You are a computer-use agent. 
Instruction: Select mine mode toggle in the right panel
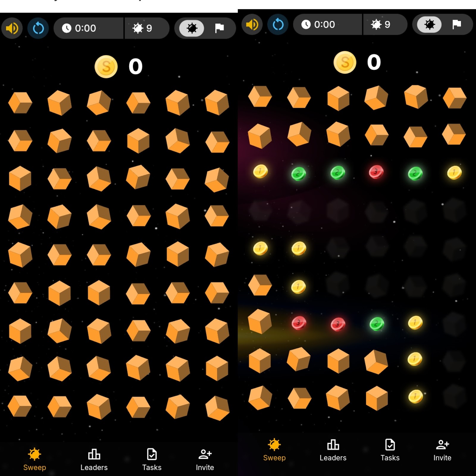click(429, 24)
